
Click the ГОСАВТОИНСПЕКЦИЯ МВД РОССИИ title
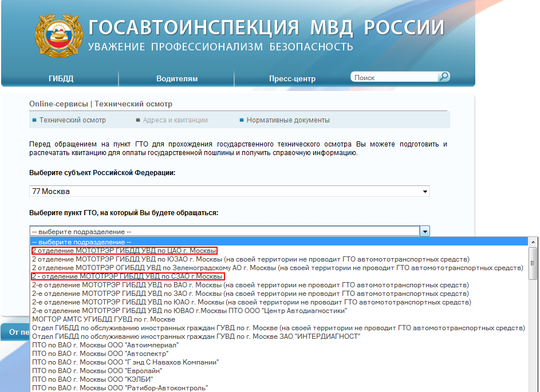(266, 27)
